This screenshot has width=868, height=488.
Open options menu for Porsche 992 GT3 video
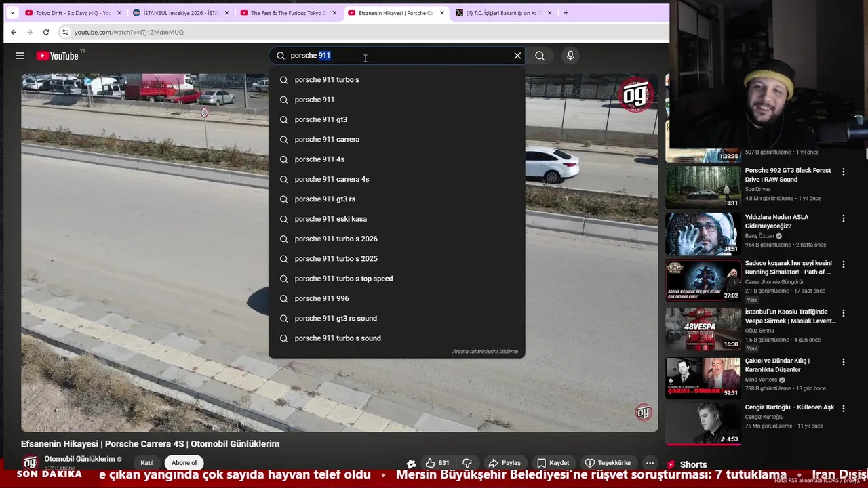(x=844, y=172)
